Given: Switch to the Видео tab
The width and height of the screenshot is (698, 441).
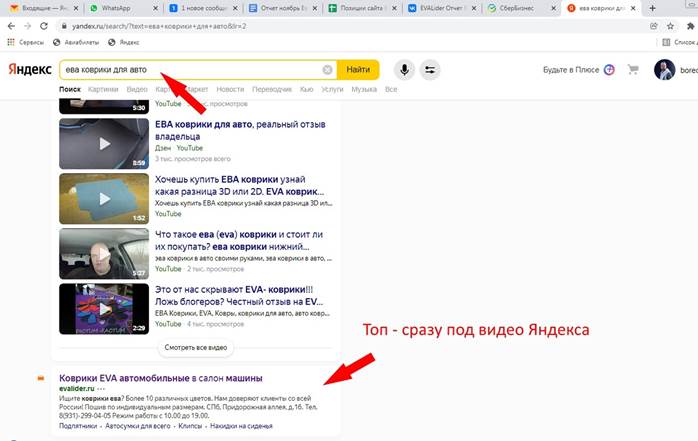Looking at the screenshot, I should click(137, 89).
